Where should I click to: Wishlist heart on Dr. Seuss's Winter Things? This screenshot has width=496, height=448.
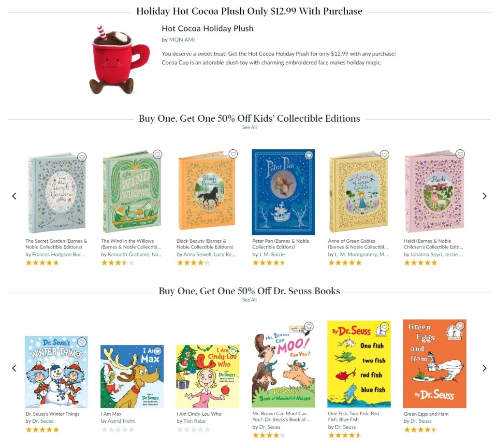(82, 342)
